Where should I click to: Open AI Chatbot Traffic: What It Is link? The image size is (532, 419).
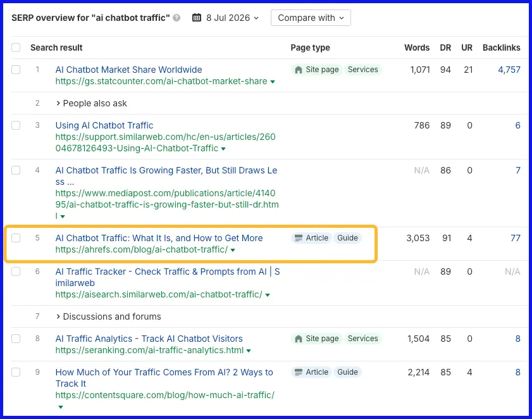159,238
